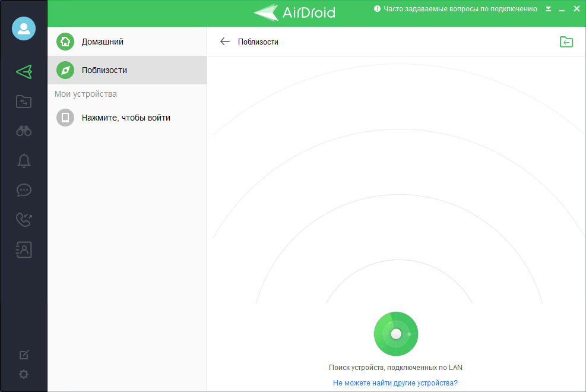Click the received files folder icon top right

point(566,42)
